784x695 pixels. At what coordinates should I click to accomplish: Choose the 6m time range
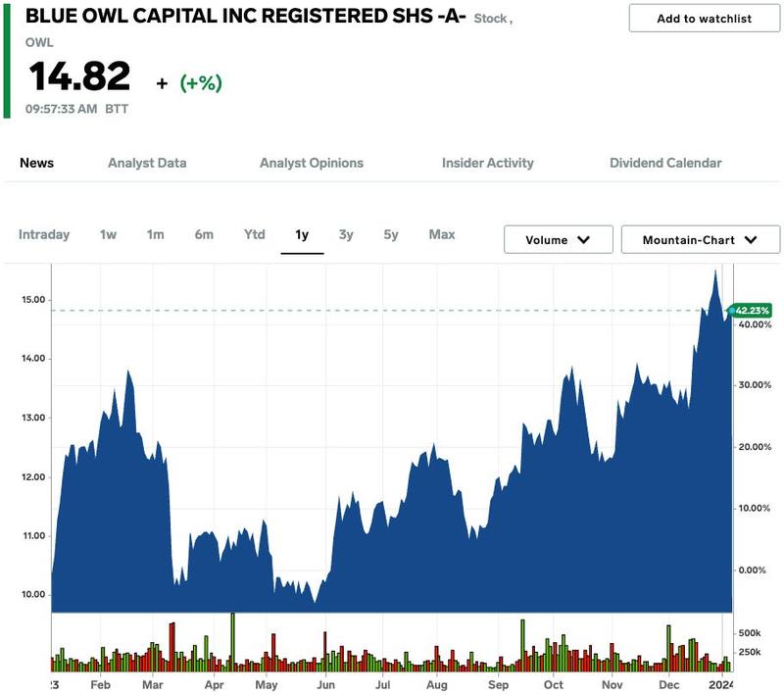pyautogui.click(x=204, y=234)
